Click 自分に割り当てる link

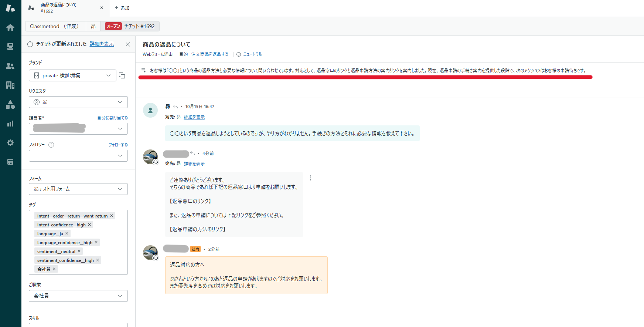(x=112, y=118)
